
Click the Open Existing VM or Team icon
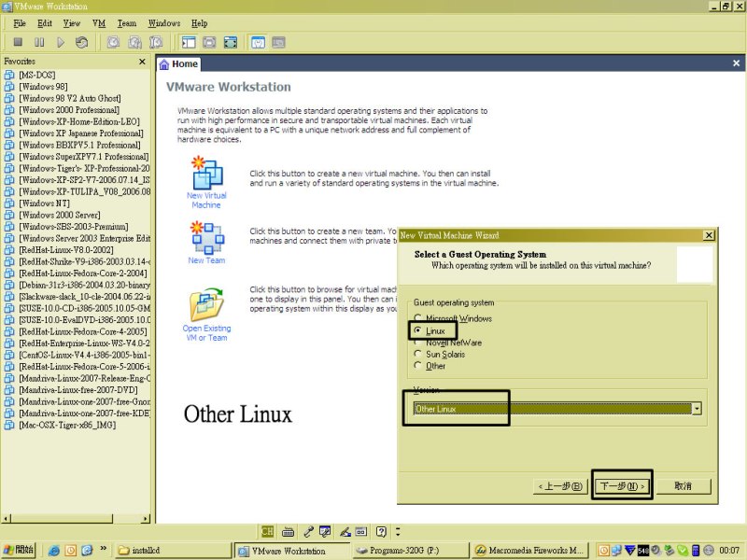tap(206, 304)
